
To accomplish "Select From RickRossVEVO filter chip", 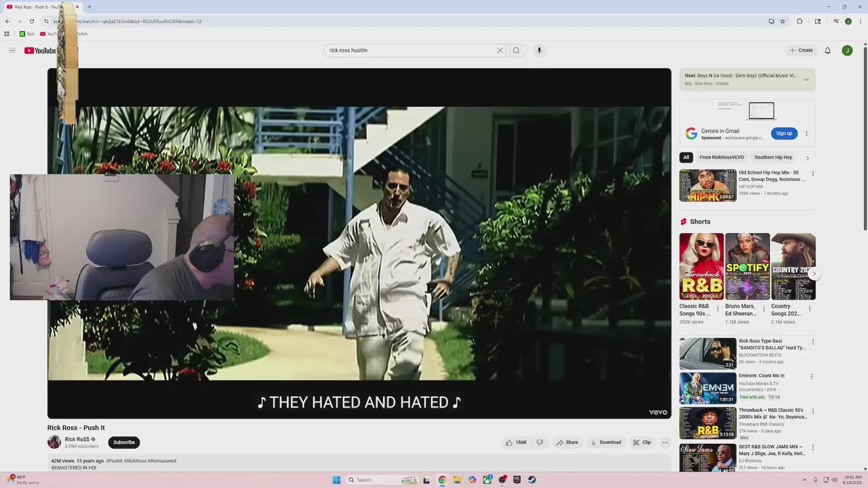I will [x=722, y=157].
